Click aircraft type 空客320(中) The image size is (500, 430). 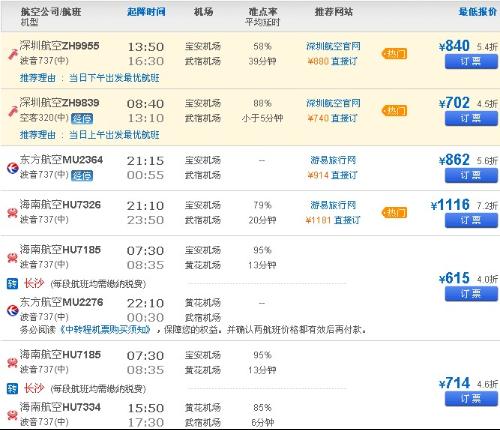pyautogui.click(x=44, y=118)
